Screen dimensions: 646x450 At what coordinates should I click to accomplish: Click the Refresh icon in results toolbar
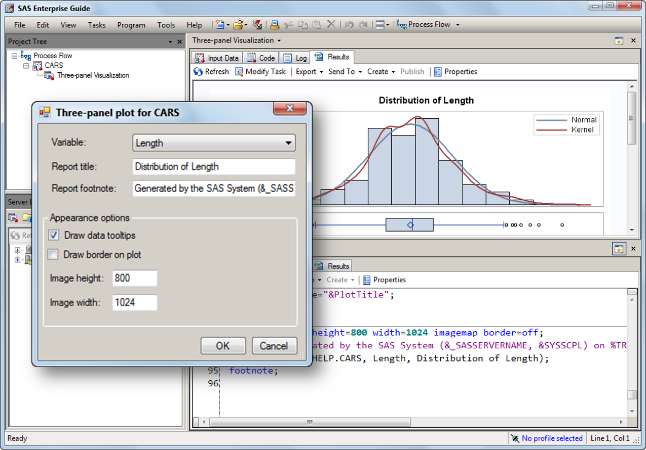[199, 72]
